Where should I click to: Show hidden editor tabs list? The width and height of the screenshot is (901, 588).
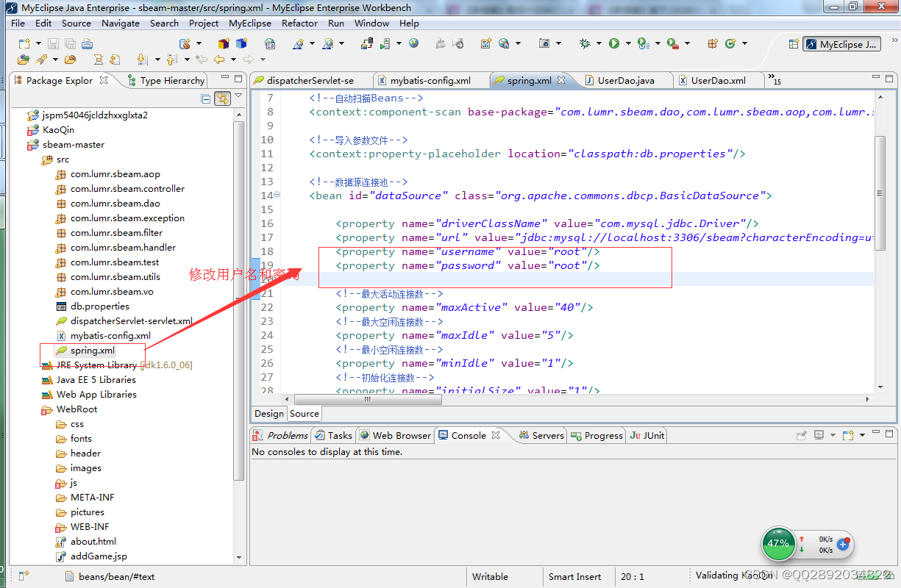tap(774, 79)
